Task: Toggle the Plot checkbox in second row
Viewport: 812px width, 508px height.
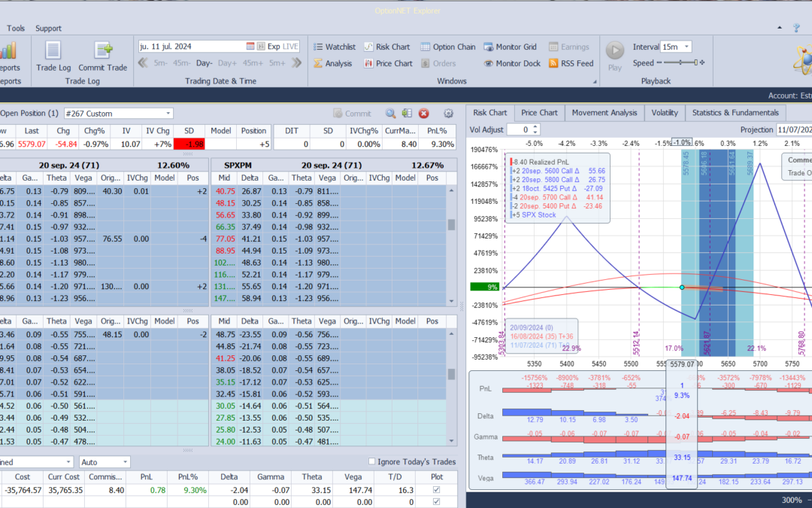Action: tap(438, 501)
